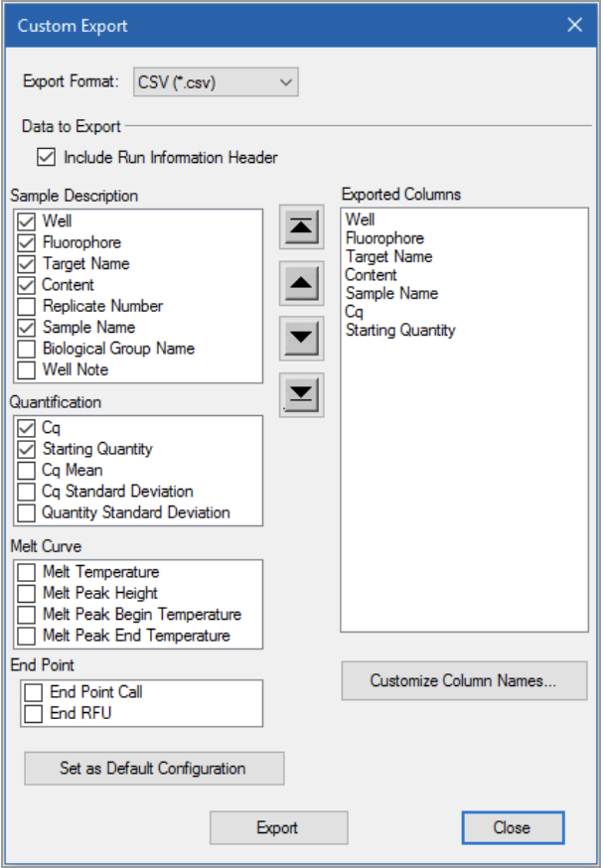The width and height of the screenshot is (604, 868).
Task: Enable the Replicate Number checkbox
Action: pos(27,306)
